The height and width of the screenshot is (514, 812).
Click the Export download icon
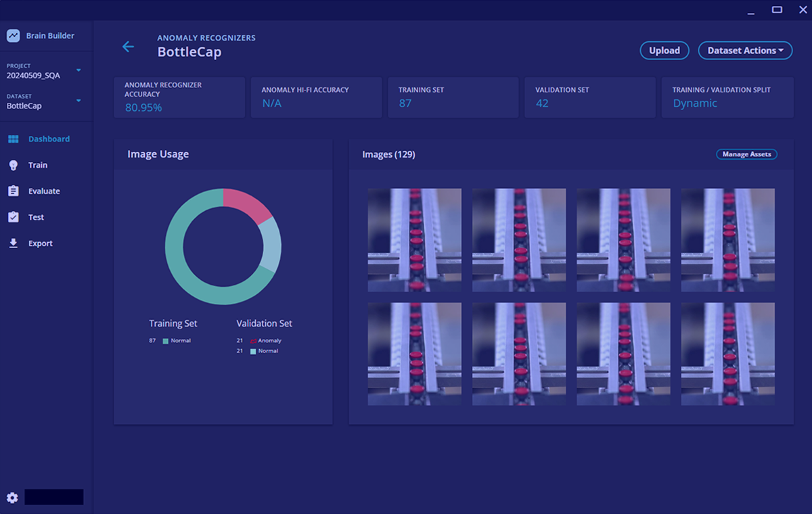[x=13, y=243]
